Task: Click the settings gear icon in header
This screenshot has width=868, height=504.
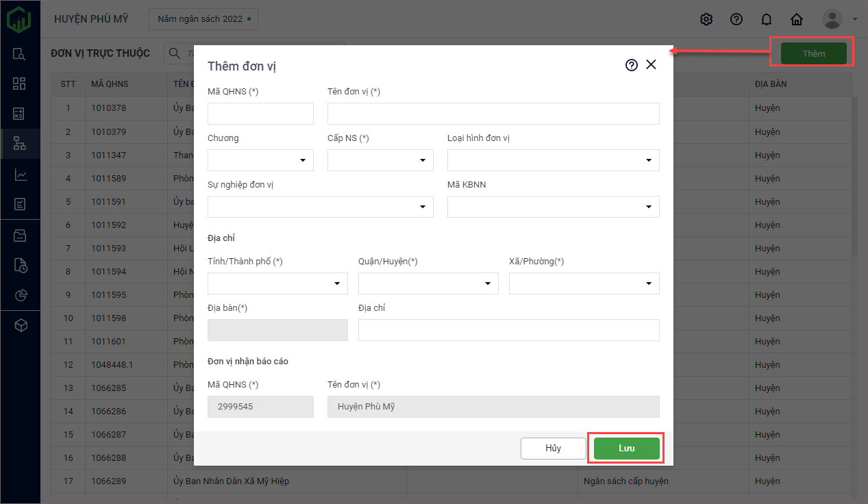Action: click(x=706, y=19)
